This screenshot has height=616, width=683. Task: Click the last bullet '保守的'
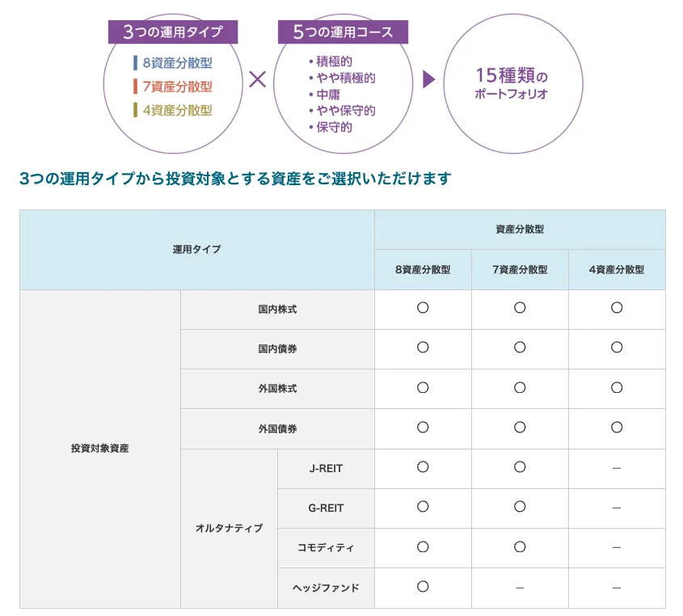pos(330,127)
